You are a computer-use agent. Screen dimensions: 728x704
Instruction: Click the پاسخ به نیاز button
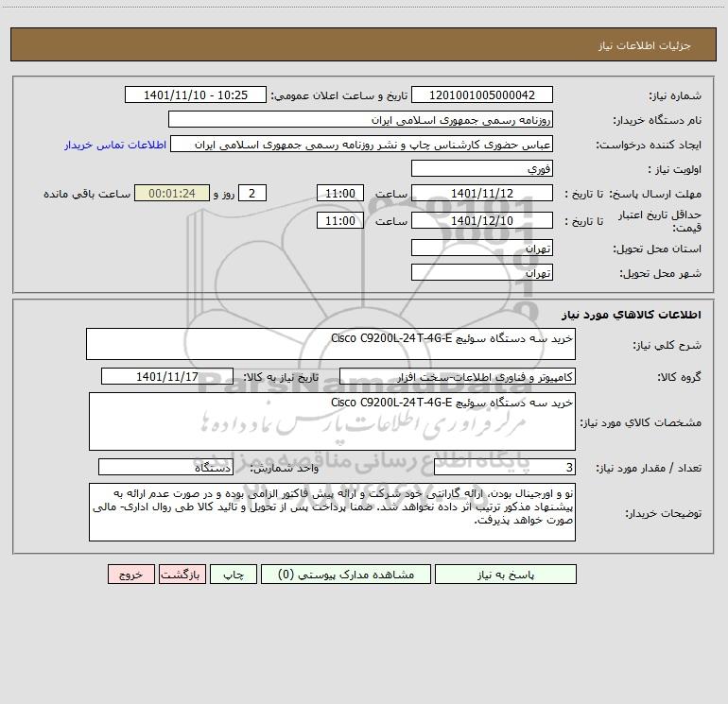pyautogui.click(x=506, y=574)
